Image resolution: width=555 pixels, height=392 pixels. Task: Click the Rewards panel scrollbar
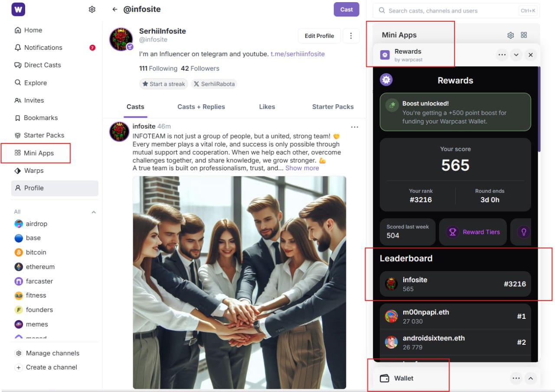pos(539,109)
